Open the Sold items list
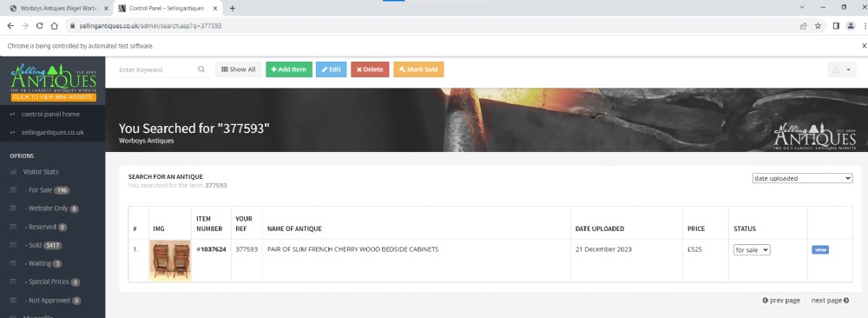The width and height of the screenshot is (868, 318). click(35, 245)
